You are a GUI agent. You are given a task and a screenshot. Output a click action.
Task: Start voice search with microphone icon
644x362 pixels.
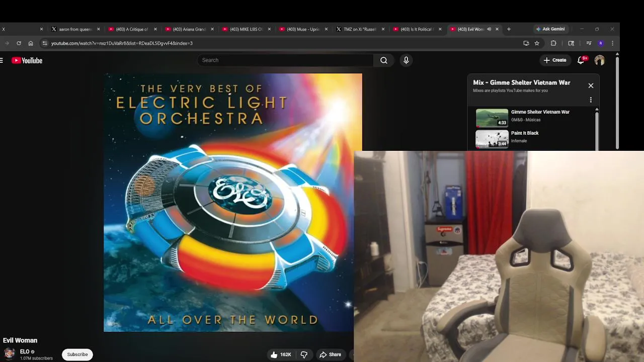(x=406, y=60)
